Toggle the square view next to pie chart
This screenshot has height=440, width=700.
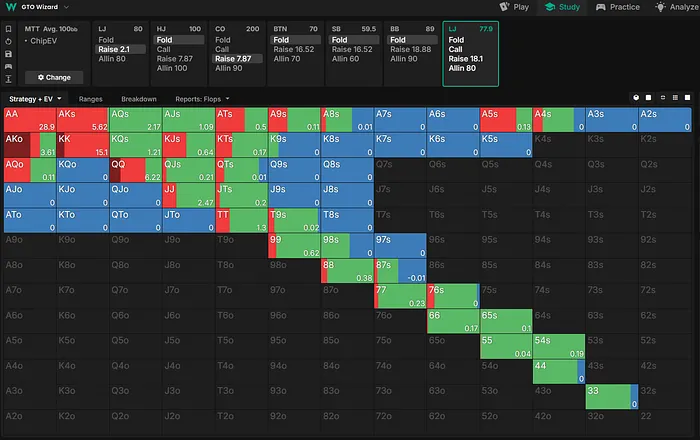point(648,98)
